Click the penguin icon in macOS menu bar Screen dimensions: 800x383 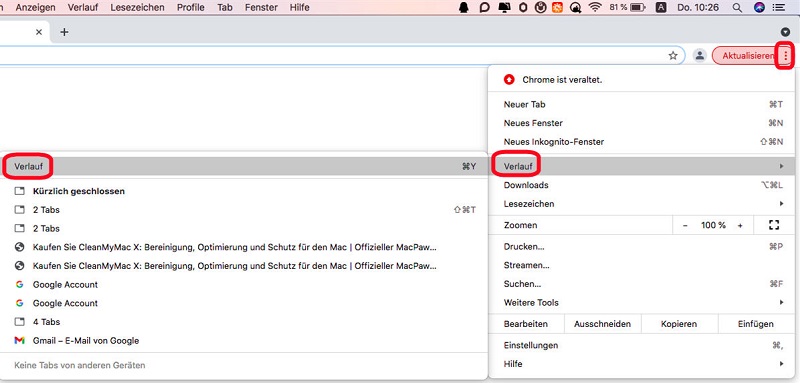point(464,8)
